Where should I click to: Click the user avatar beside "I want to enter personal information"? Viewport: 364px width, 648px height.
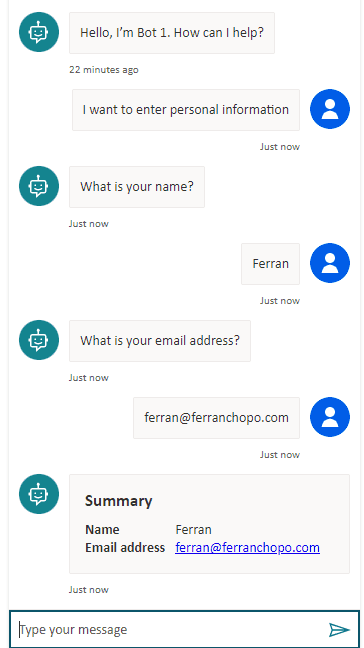tap(330, 109)
